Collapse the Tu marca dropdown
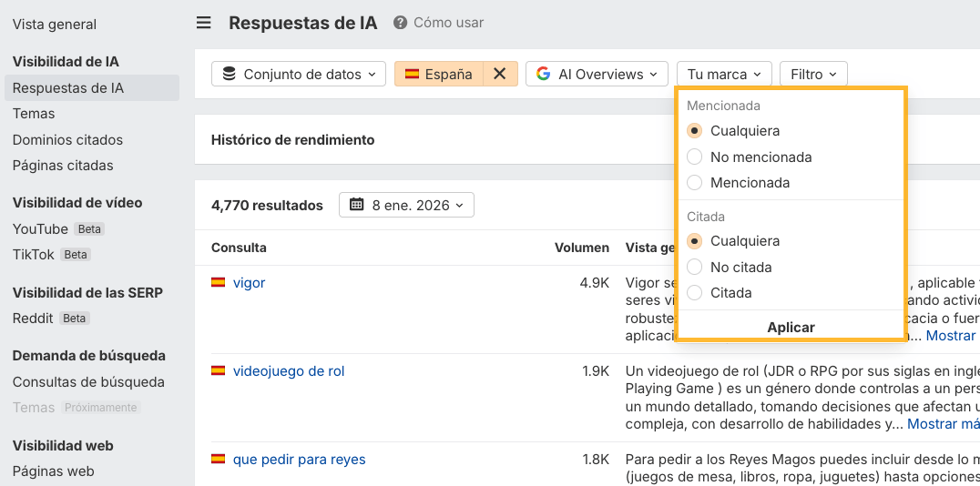The width and height of the screenshot is (980, 486). tap(724, 74)
